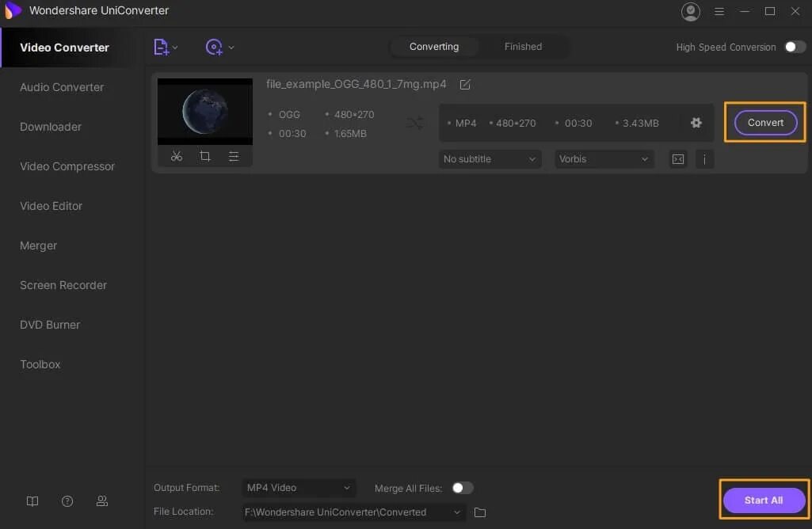This screenshot has height=529, width=812.
Task: Open Merger in sidebar
Action: (x=38, y=245)
